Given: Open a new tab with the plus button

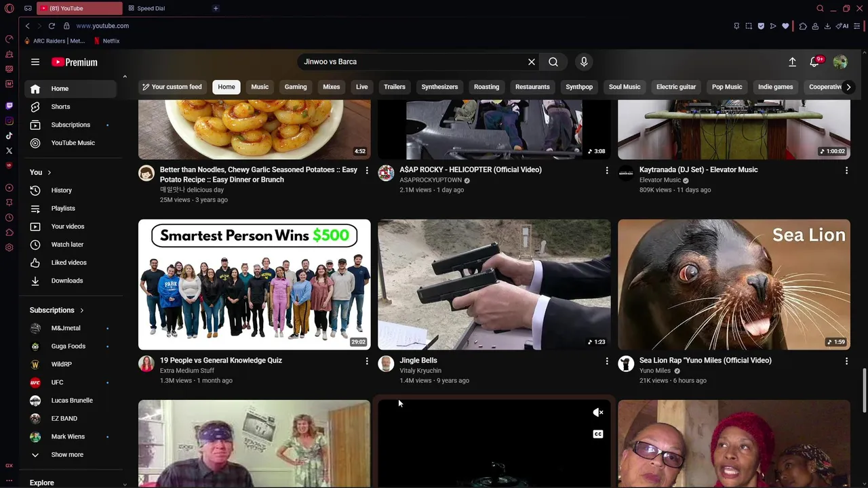Looking at the screenshot, I should point(216,8).
